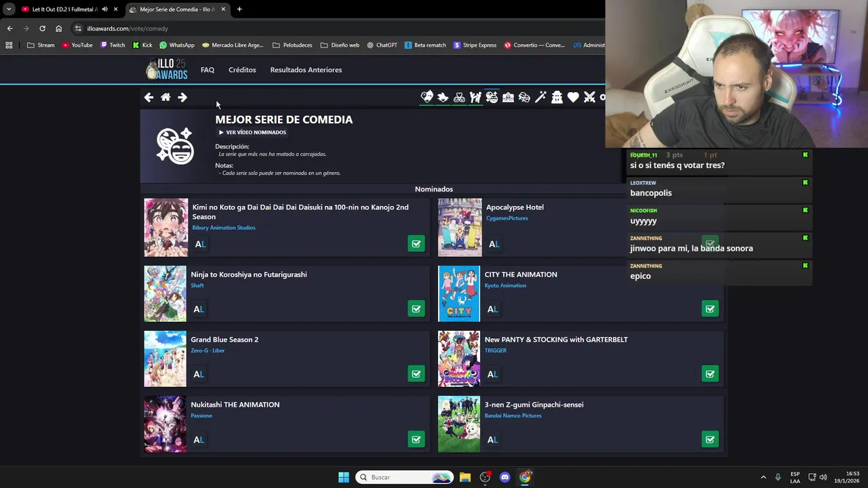The image size is (868, 488).
Task: Click Bandai Namco Pictures studio link
Action: (x=513, y=415)
